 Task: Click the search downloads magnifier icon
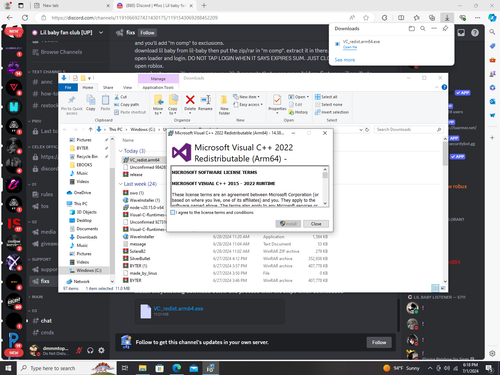click(x=423, y=29)
